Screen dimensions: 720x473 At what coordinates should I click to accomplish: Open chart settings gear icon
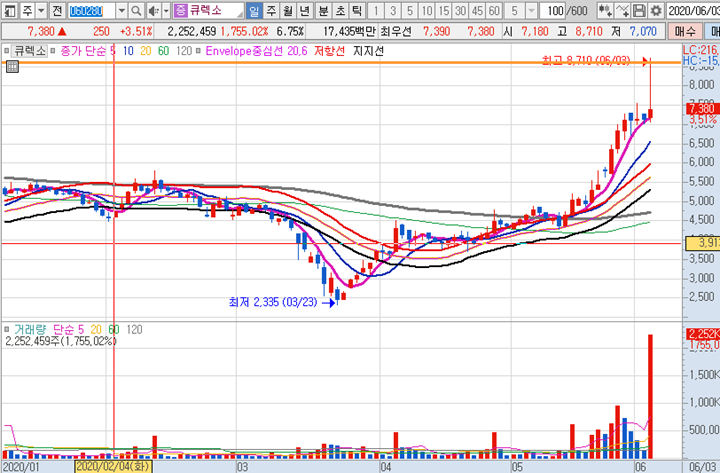(x=656, y=10)
